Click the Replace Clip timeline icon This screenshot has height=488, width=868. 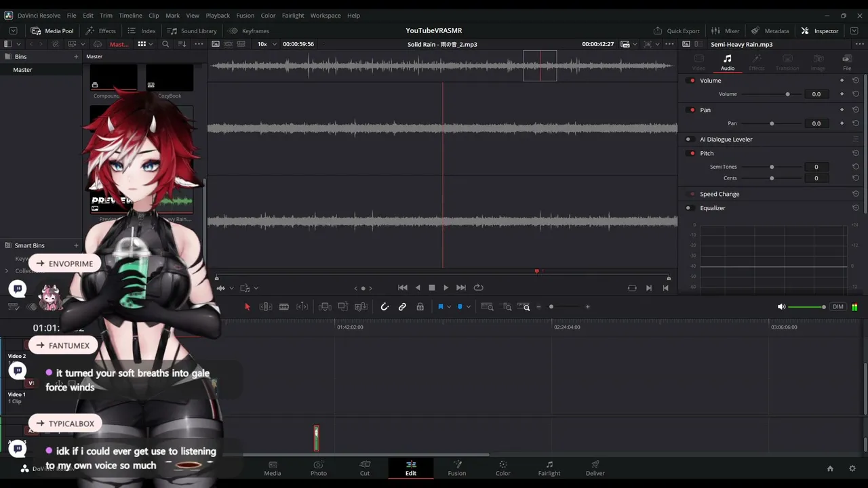pyautogui.click(x=361, y=307)
